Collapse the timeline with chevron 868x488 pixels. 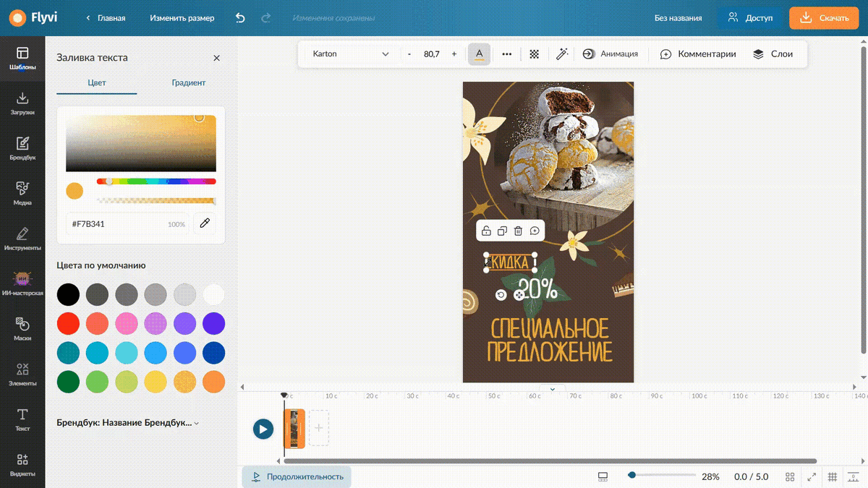[x=553, y=389]
